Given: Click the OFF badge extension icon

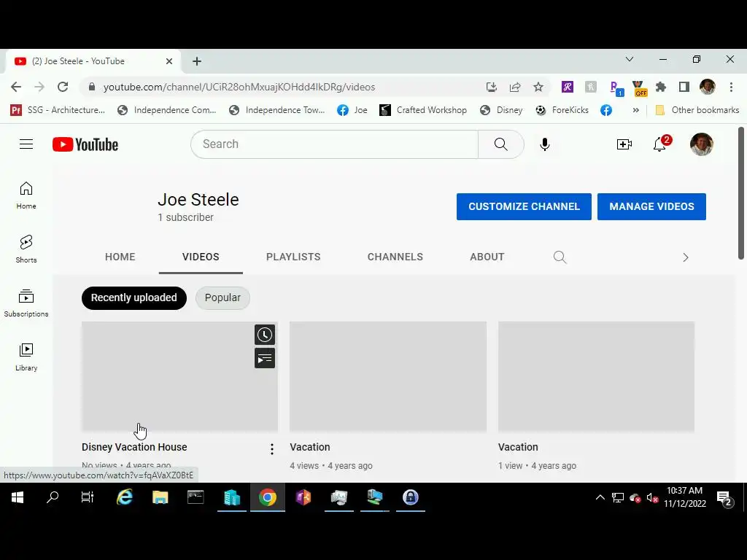Looking at the screenshot, I should pyautogui.click(x=639, y=88).
